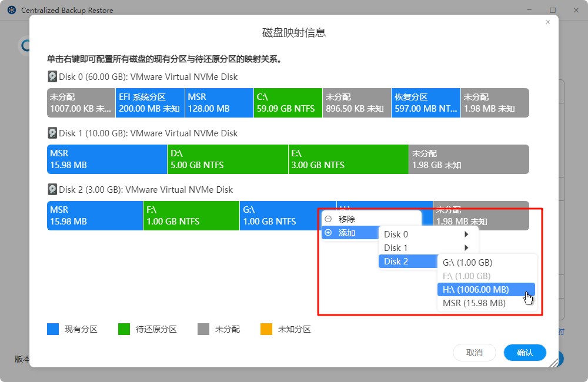The width and height of the screenshot is (588, 382).
Task: Expand the Disk 1 submenu arrow
Action: click(466, 247)
